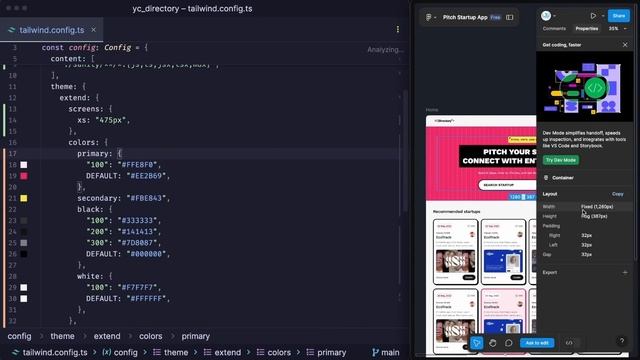Select the tailwind.config.ts editor tab
Screen dimensions: 640x360
[51, 30]
